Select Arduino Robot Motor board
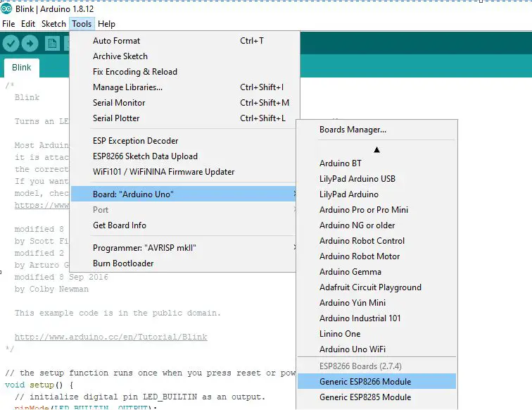This screenshot has height=410, width=532. tap(376, 256)
